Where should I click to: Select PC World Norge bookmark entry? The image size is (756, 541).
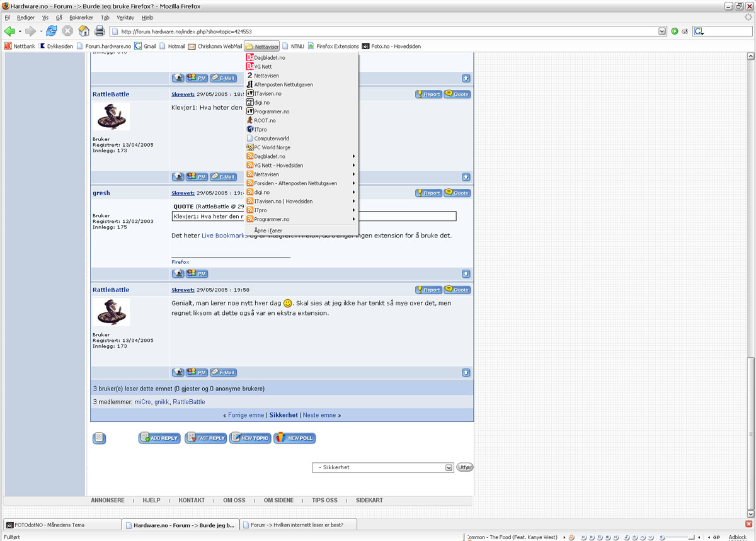[x=301, y=147]
